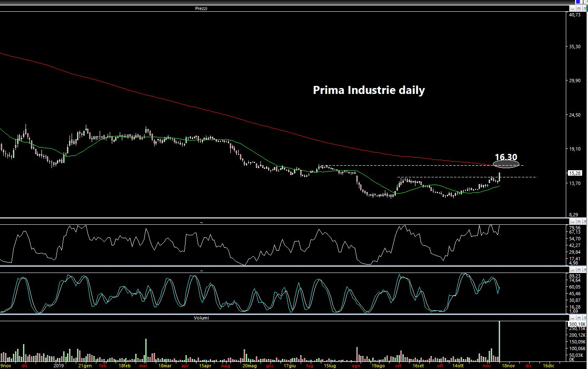This screenshot has height=369, width=588.
Task: Minimize the oscillator panel scaled to 79,56
Action: (x=573, y=221)
